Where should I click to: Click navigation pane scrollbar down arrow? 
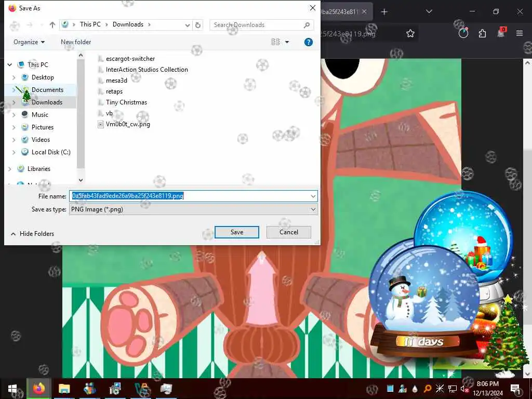click(x=81, y=180)
